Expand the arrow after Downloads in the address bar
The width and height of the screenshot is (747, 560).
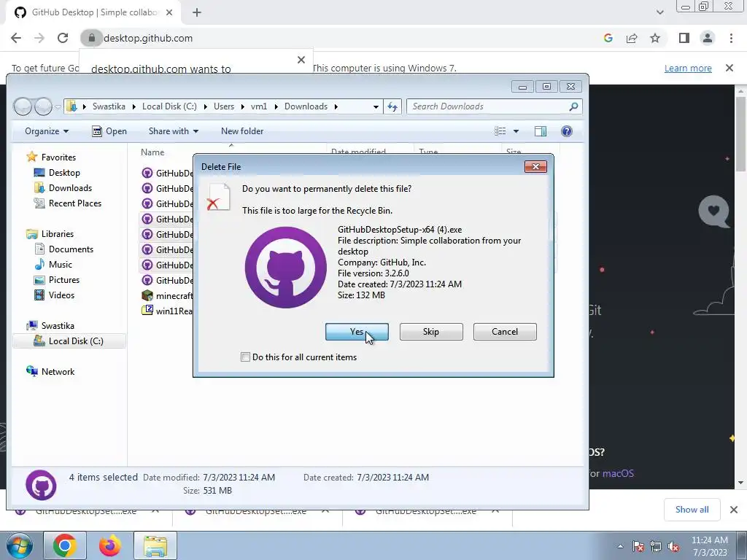click(x=336, y=106)
